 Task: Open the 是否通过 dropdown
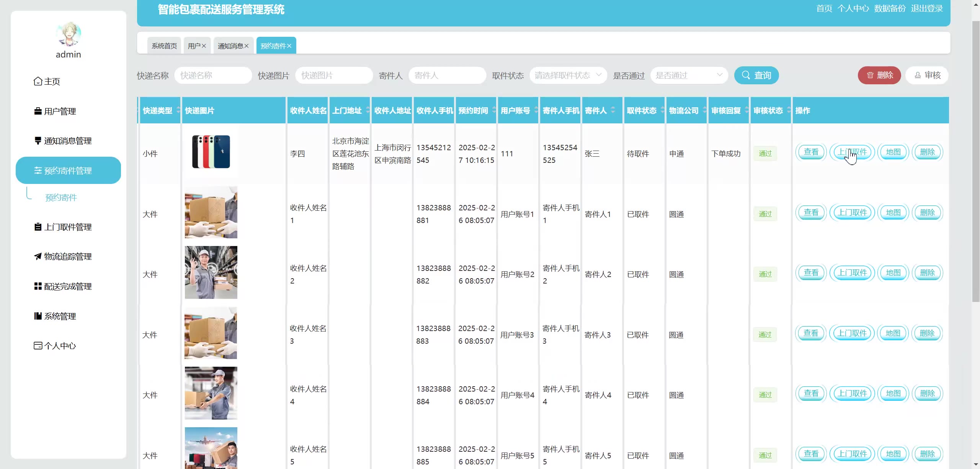click(689, 75)
